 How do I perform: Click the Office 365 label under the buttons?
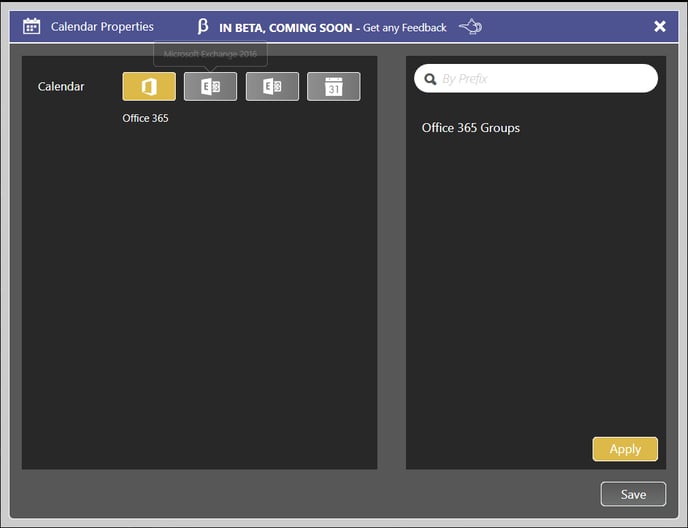pyautogui.click(x=145, y=118)
